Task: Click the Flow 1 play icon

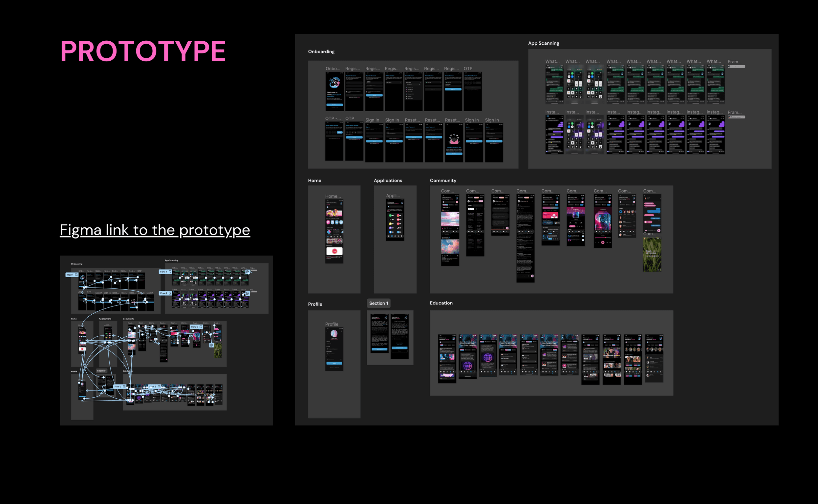Action: [x=76, y=275]
